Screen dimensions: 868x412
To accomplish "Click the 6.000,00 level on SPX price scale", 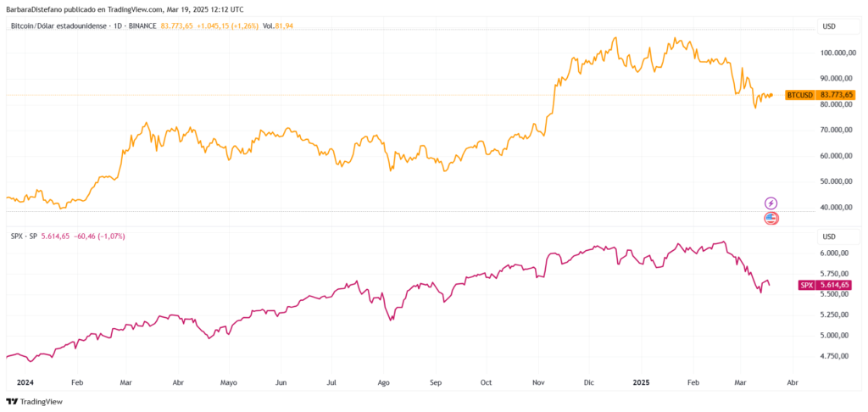I will click(x=835, y=253).
